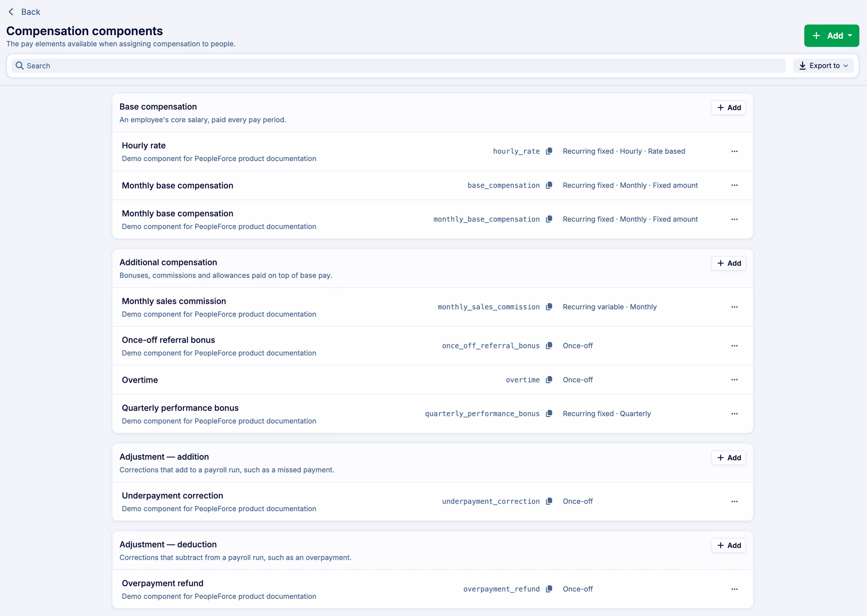Click the Overpayment refund title

163,583
